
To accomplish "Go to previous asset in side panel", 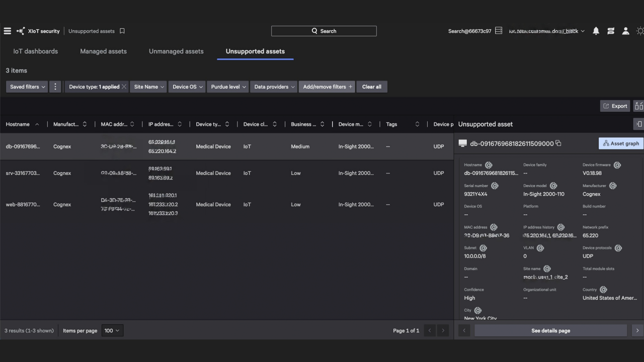I will pos(464,330).
